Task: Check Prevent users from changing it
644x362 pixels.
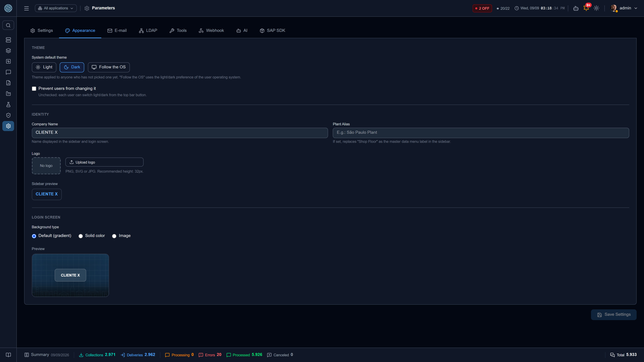Action: click(34, 89)
